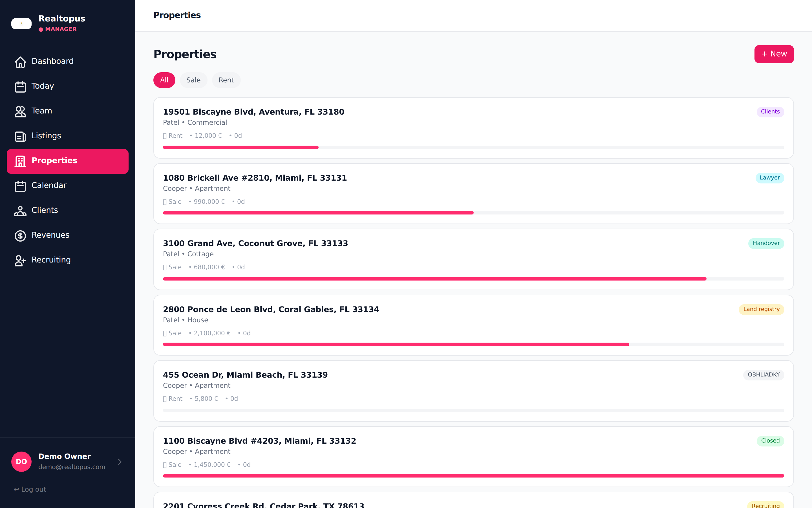Viewport: 812px width, 508px height.
Task: Expand the Demo Owner account chevron
Action: 120,462
